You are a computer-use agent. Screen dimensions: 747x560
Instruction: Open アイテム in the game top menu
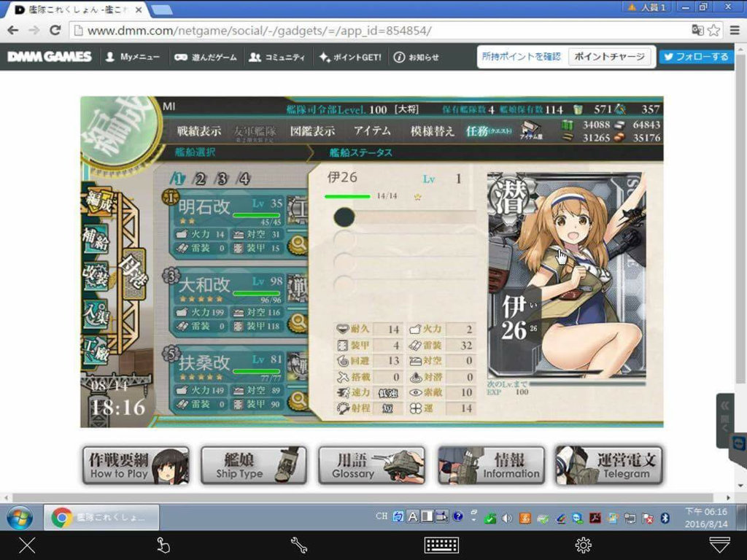(372, 131)
